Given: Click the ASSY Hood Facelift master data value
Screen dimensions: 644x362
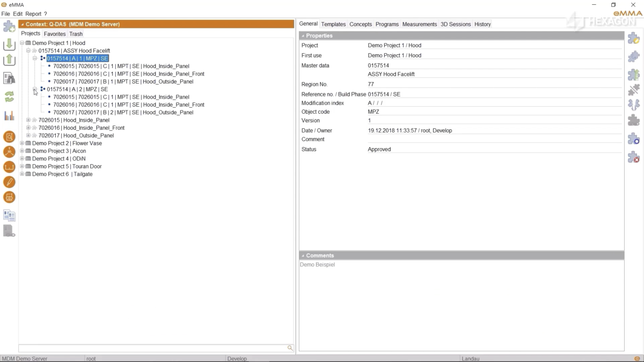Looking at the screenshot, I should (x=391, y=74).
